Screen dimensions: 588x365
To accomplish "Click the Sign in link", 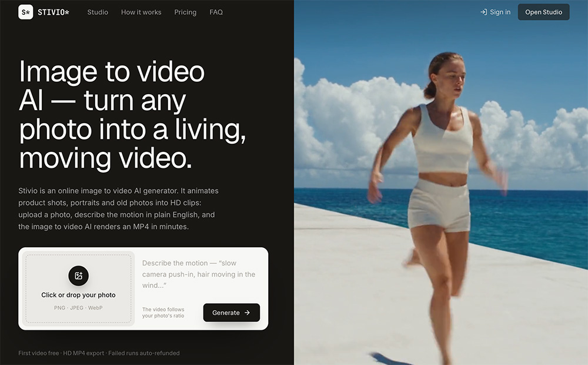I will coord(495,12).
